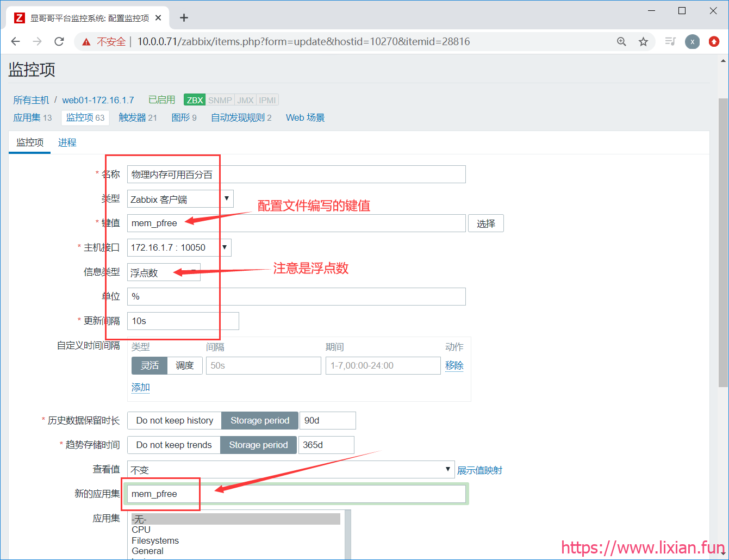Click the 单位 unit input field
Image resolution: width=729 pixels, height=560 pixels.
tap(296, 296)
